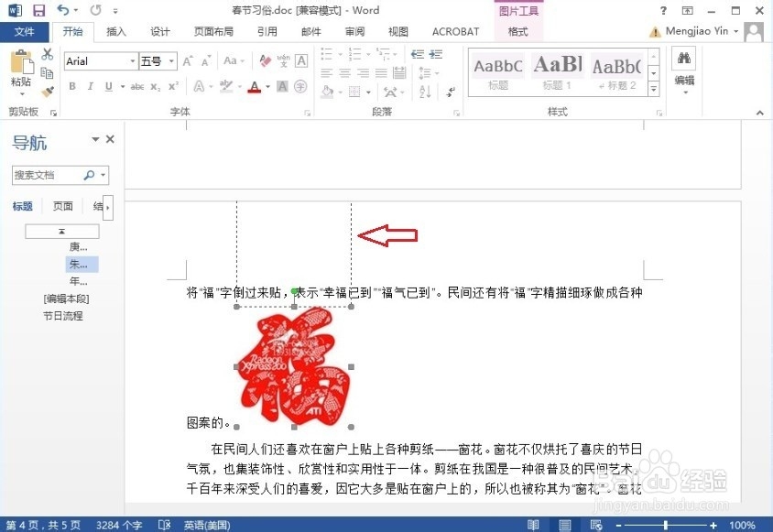Image resolution: width=773 pixels, height=532 pixels.
Task: Toggle justify alignment
Action: [x=381, y=73]
